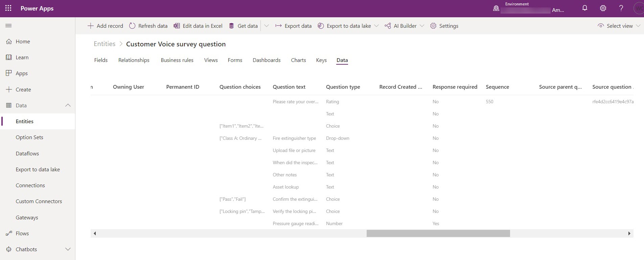Image resolution: width=644 pixels, height=260 pixels.
Task: Click the horizontal scrollbar left arrow
Action: [x=95, y=233]
